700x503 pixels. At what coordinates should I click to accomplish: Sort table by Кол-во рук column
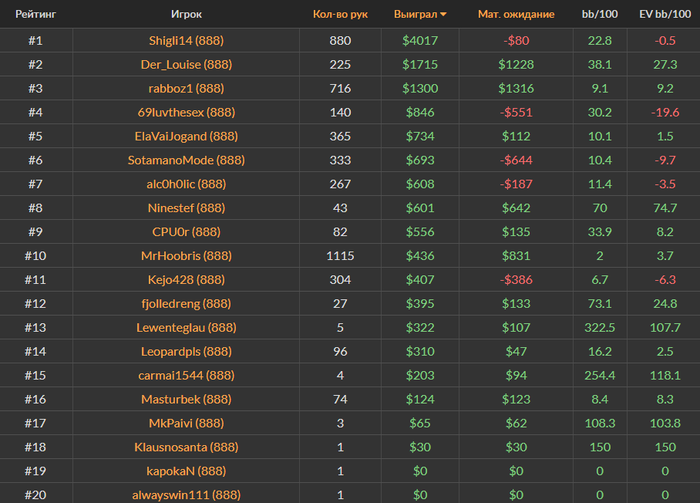coord(340,15)
